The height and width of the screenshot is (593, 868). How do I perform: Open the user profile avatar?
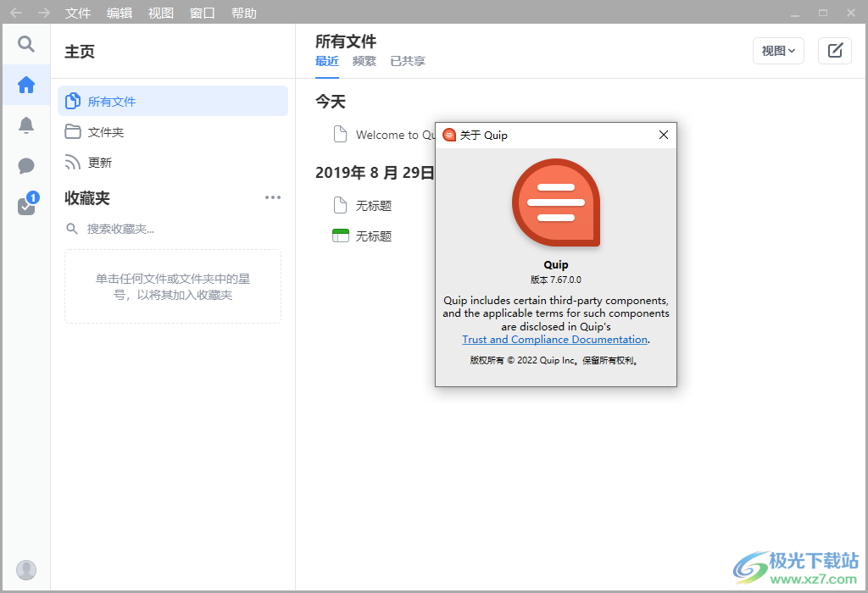[x=26, y=570]
